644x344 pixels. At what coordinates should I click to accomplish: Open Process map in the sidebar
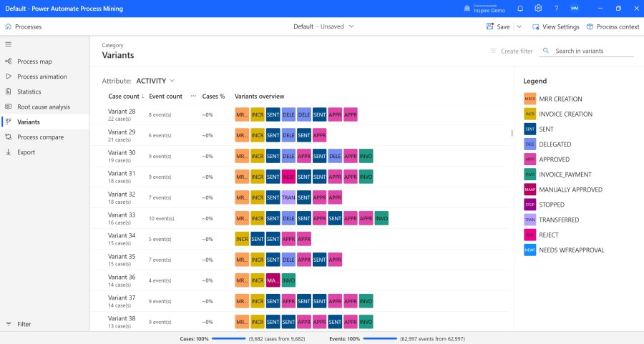click(x=34, y=62)
